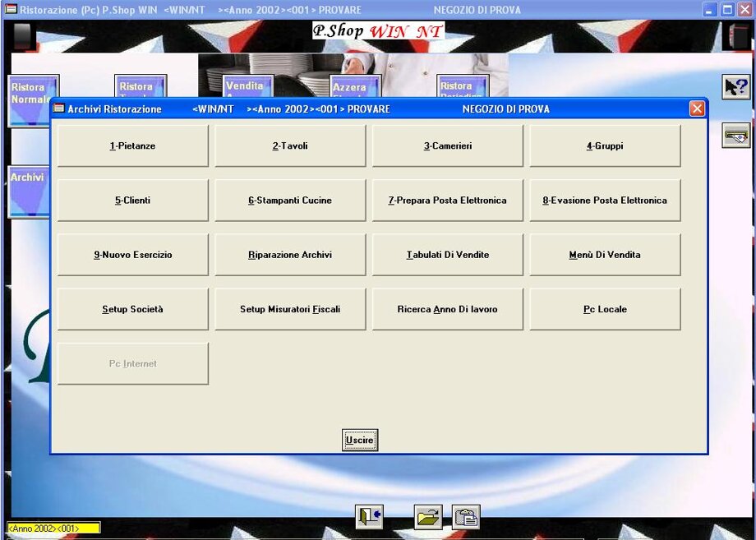Image resolution: width=756 pixels, height=540 pixels.
Task: Open Setup Misuratori Fiscali
Action: coord(290,309)
